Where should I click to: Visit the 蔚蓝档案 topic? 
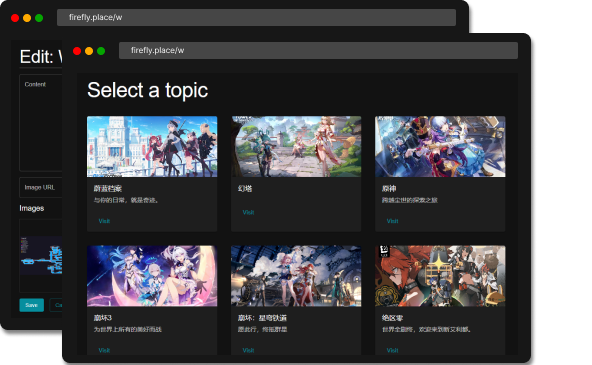click(x=104, y=221)
